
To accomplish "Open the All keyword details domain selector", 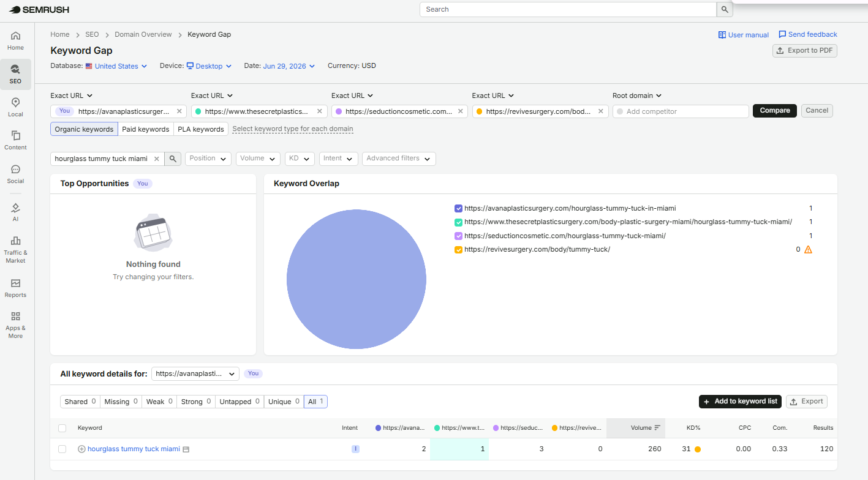I will click(195, 373).
